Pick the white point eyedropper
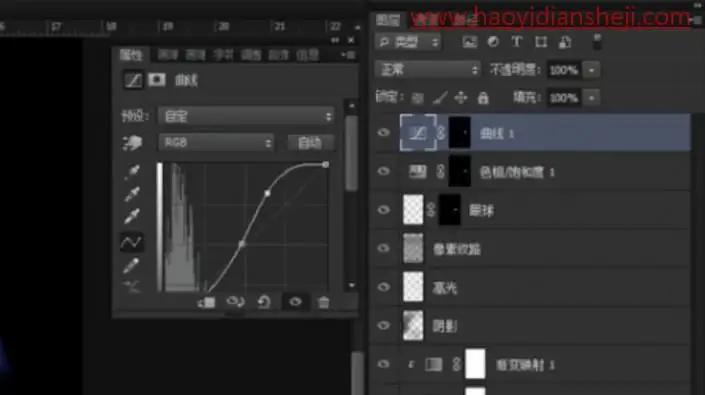 tap(132, 216)
